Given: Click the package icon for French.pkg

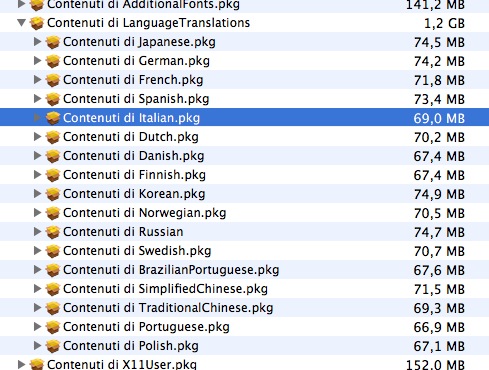Looking at the screenshot, I should pyautogui.click(x=53, y=80).
